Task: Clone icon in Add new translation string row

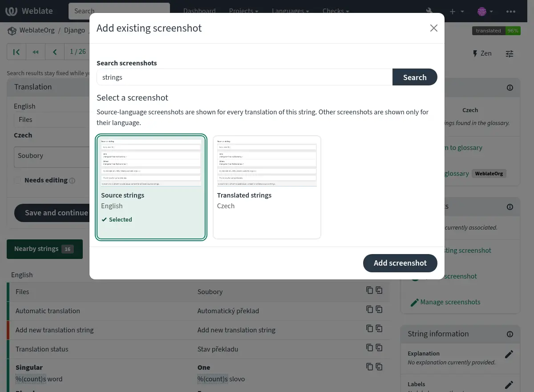Action: pyautogui.click(x=379, y=328)
